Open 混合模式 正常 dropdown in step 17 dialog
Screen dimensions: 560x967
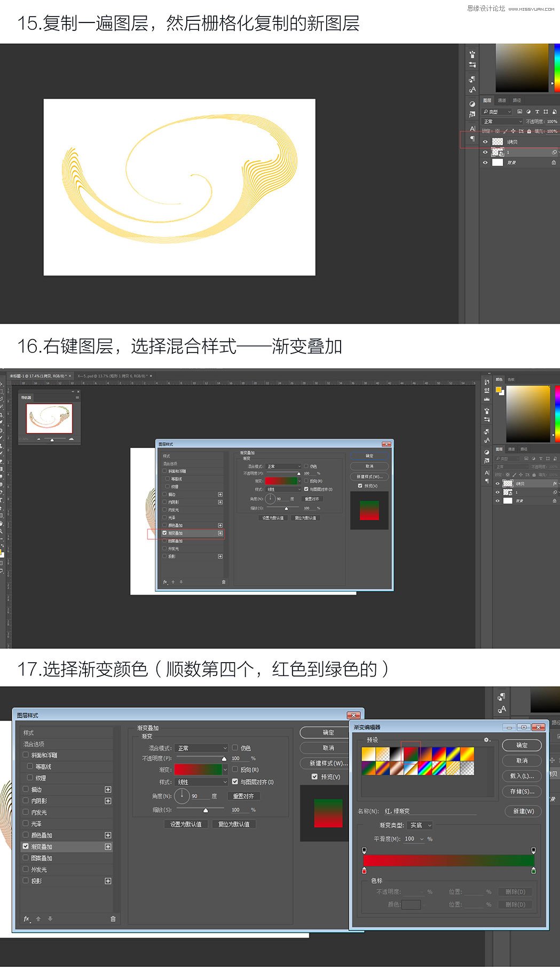[202, 748]
